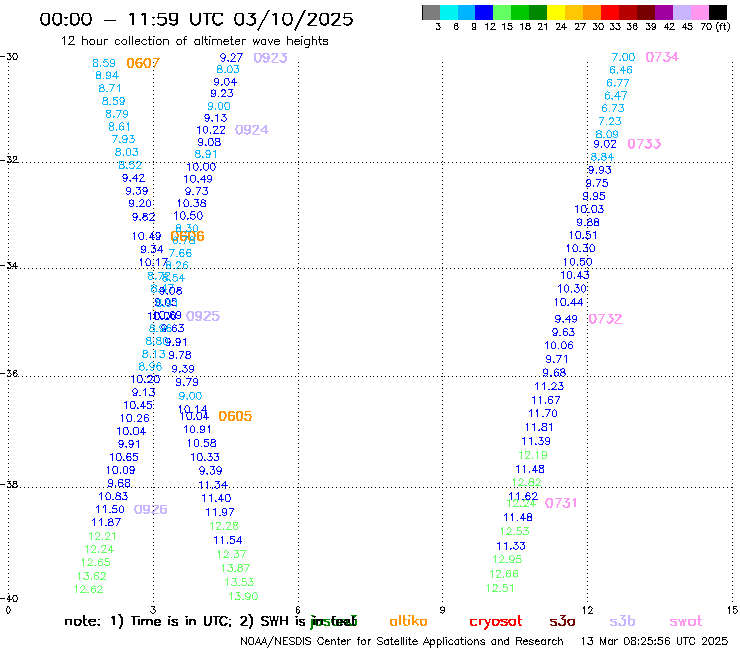Click the wave height value 9.02
The width and height of the screenshot is (740, 650).
[x=605, y=144]
